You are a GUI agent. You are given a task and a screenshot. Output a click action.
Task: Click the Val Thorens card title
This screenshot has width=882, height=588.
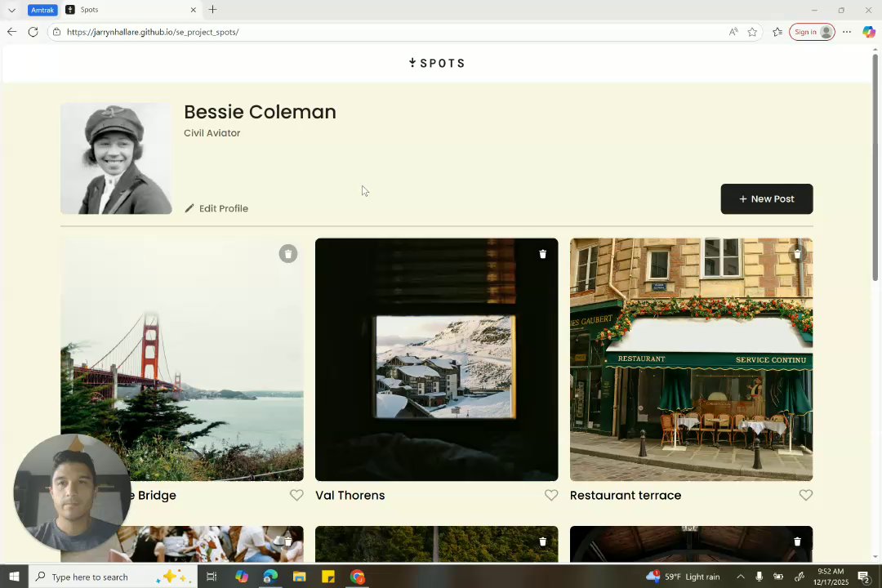pos(350,495)
